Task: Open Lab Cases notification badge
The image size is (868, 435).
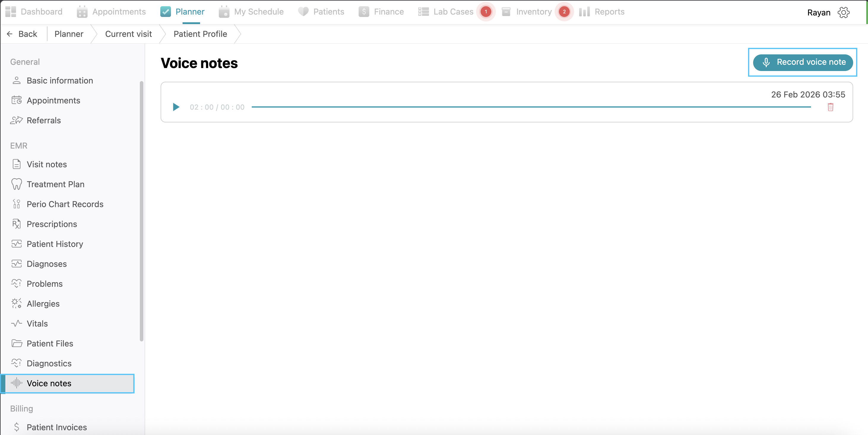Action: [x=486, y=12]
